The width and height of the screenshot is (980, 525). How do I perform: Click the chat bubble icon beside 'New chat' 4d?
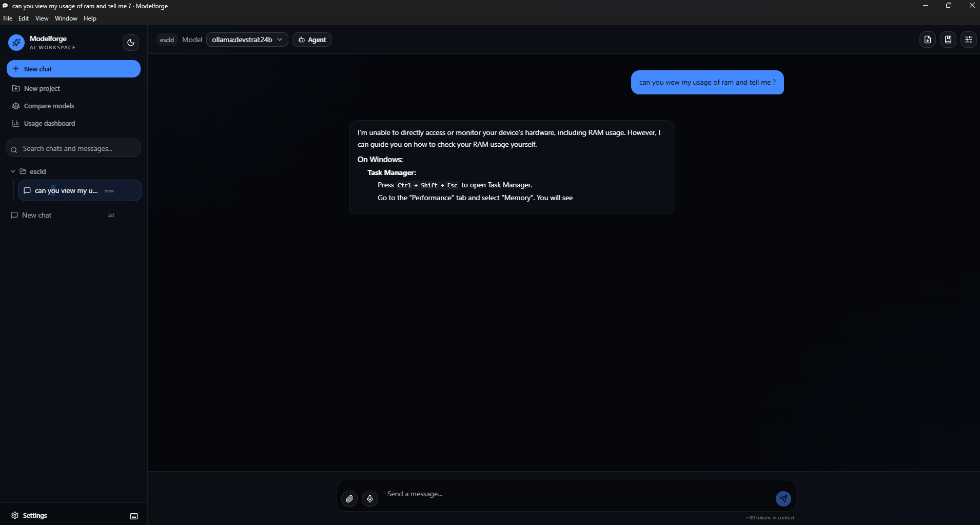[x=14, y=215]
